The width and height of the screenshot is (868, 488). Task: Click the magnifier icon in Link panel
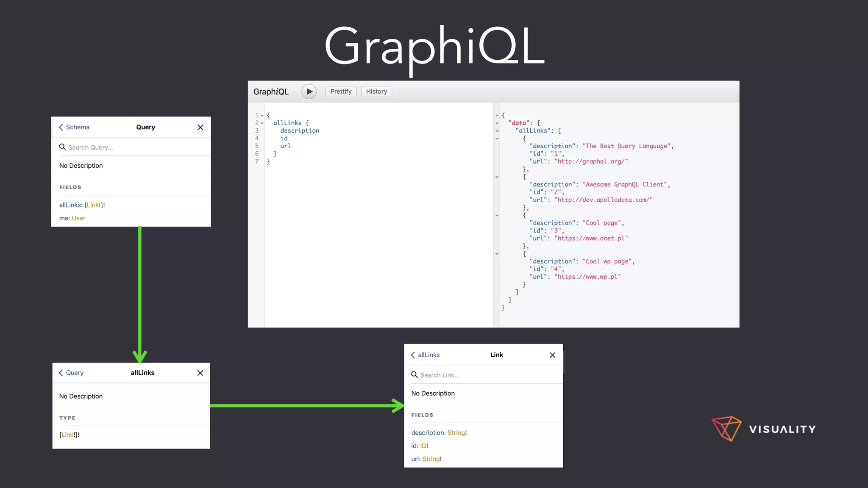click(415, 375)
